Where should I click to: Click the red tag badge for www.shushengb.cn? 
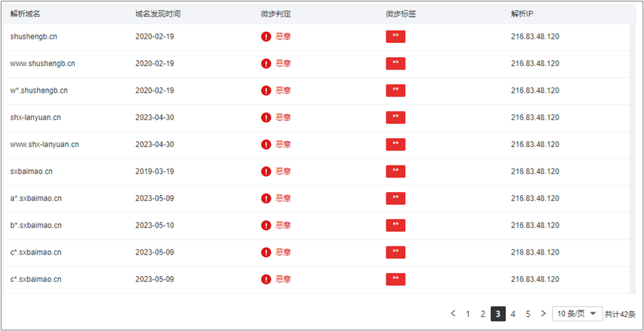click(395, 64)
